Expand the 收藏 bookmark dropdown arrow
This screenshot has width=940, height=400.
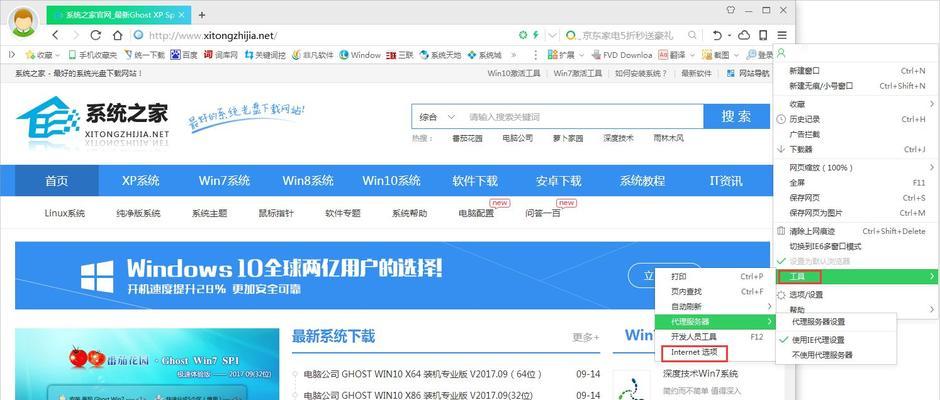[58, 55]
